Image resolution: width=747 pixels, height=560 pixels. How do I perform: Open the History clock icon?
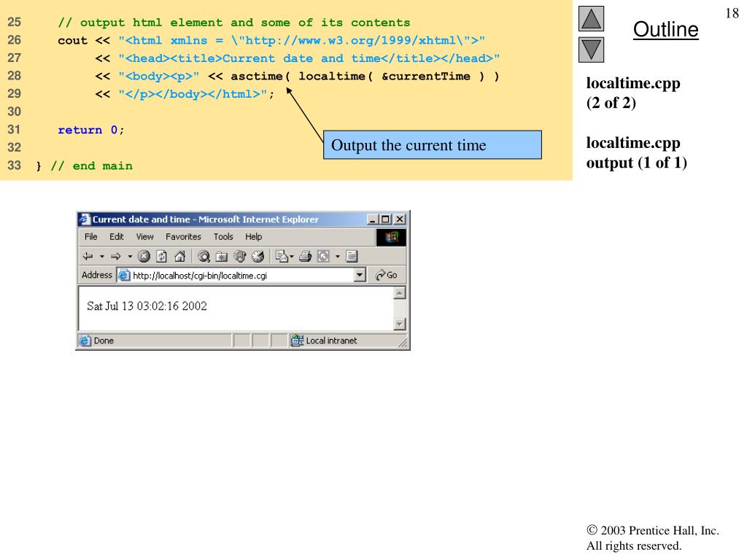[258, 257]
